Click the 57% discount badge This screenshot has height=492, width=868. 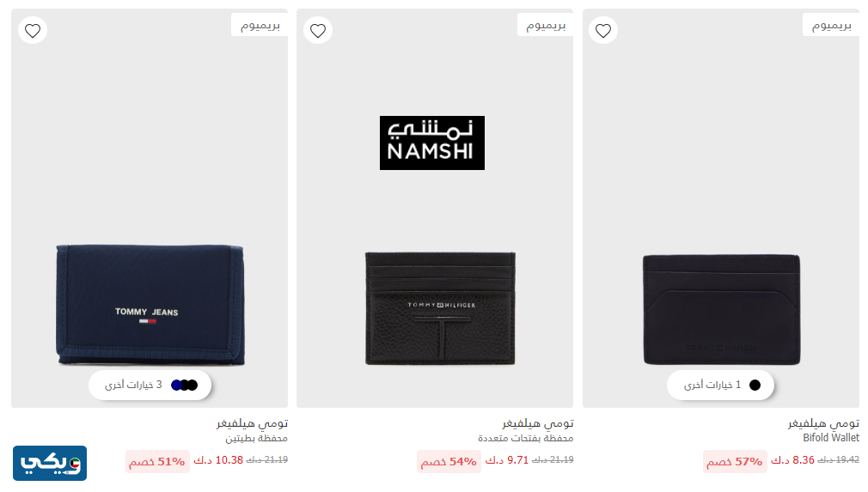tap(735, 462)
